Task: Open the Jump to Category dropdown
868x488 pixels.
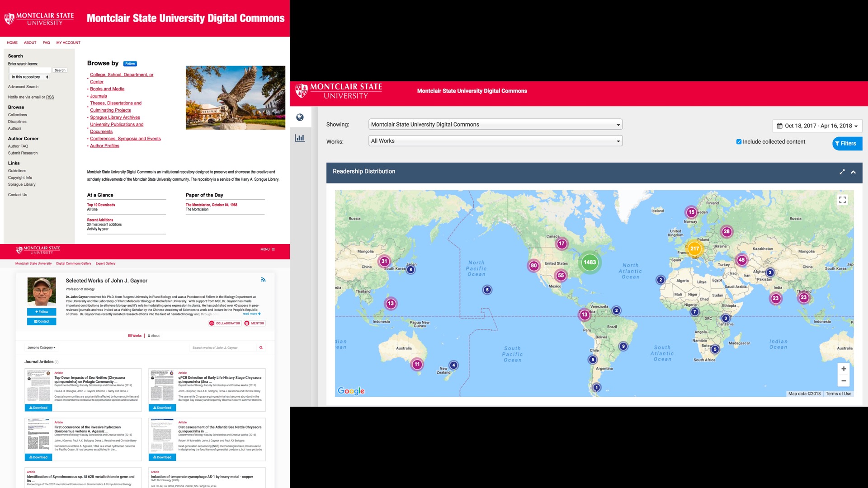Action: (41, 347)
